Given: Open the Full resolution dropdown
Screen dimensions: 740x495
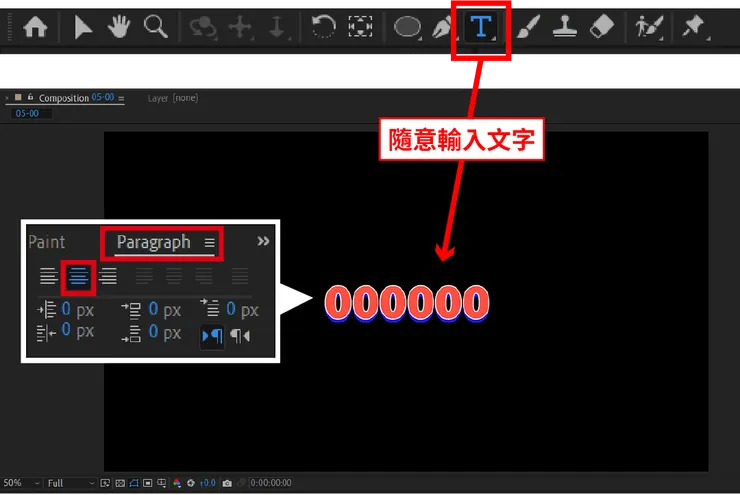Looking at the screenshot, I should click(x=71, y=483).
